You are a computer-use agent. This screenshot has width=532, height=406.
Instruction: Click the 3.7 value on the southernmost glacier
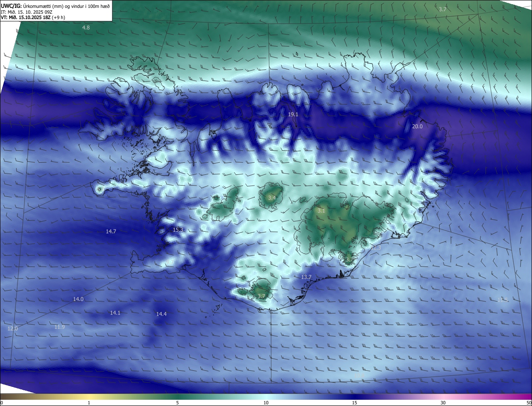(261, 296)
